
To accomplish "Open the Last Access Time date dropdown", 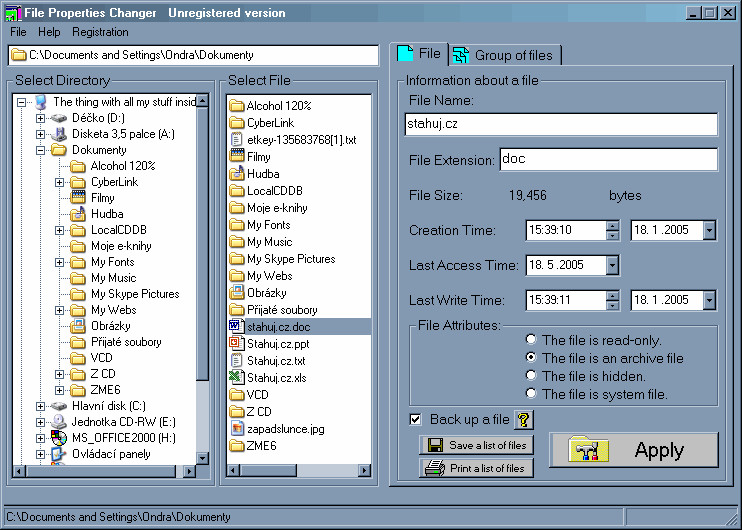I will pos(612,265).
